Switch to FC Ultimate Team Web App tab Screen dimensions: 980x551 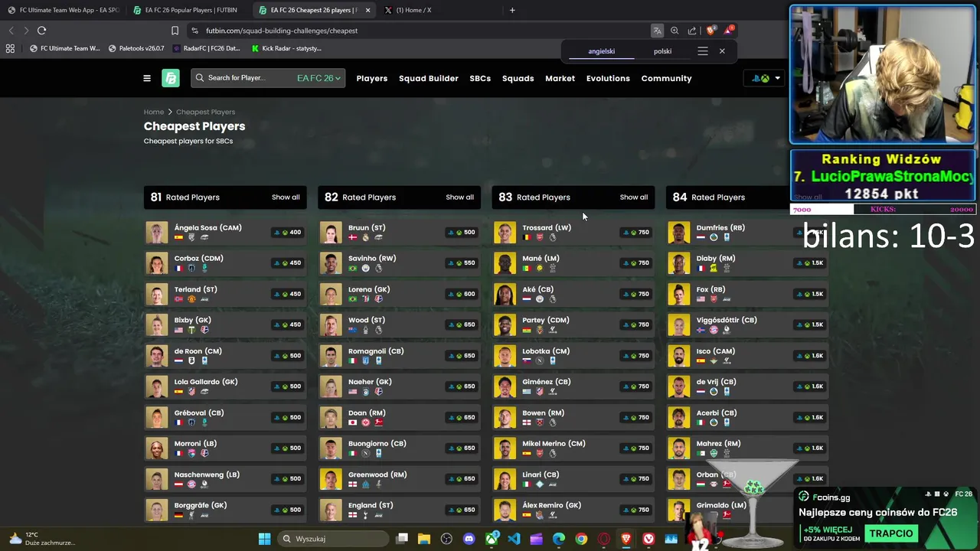point(63,10)
